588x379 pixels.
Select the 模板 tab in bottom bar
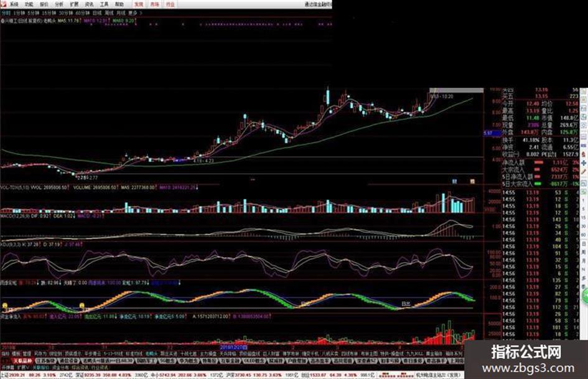pyautogui.click(x=16, y=353)
